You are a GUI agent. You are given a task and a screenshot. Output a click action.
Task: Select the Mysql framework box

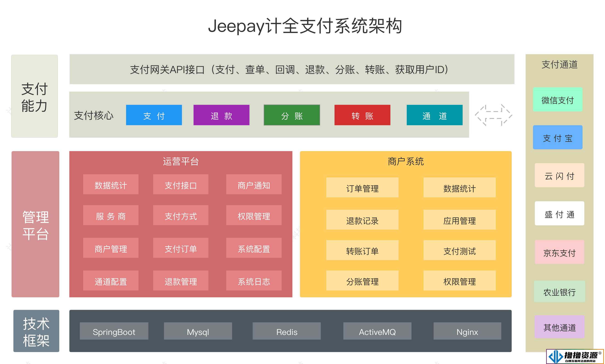pos(198,331)
